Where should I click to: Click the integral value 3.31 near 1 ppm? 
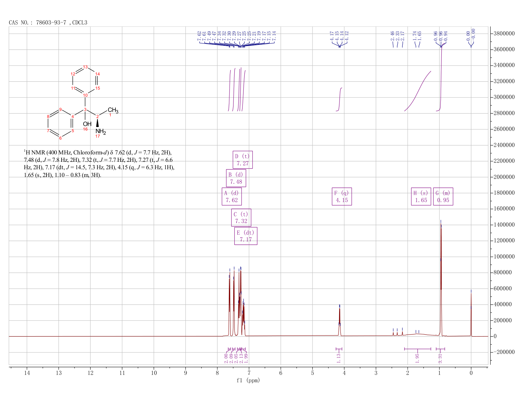coord(440,358)
